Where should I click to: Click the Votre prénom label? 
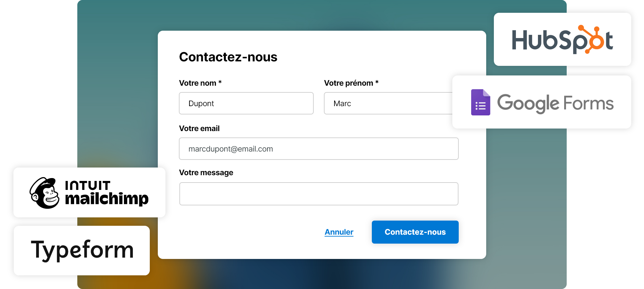tap(348, 83)
